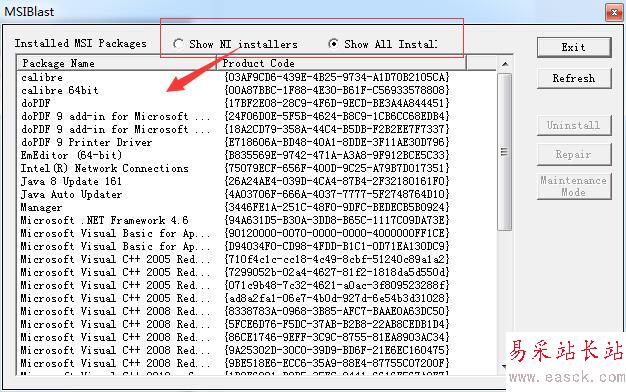
Task: Click product code {24F06D0E-5F5B-4624-B8C9-1CB6CC68EDB4}
Action: [337, 116]
